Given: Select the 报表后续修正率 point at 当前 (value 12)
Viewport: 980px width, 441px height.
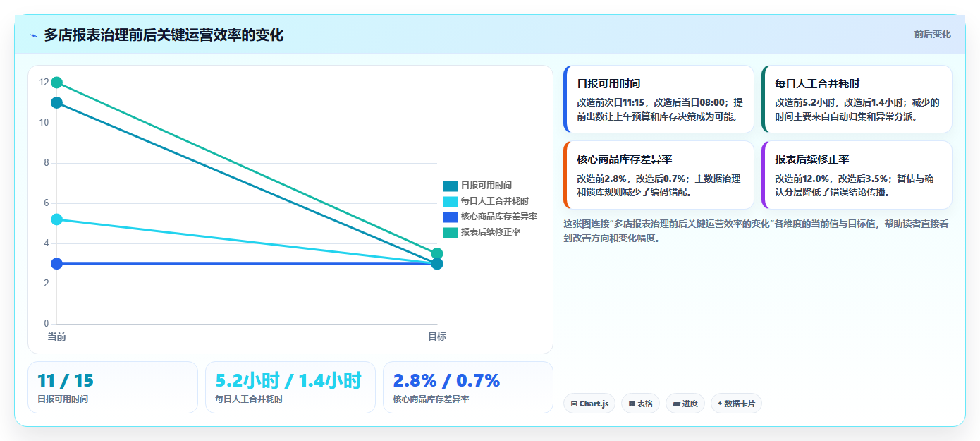Looking at the screenshot, I should [x=56, y=83].
